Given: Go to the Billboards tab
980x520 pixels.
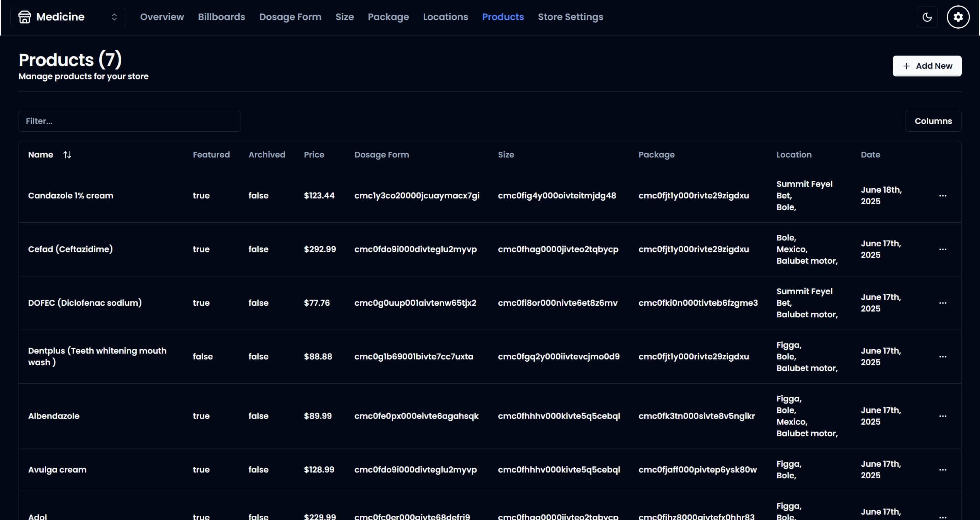Looking at the screenshot, I should coord(221,17).
